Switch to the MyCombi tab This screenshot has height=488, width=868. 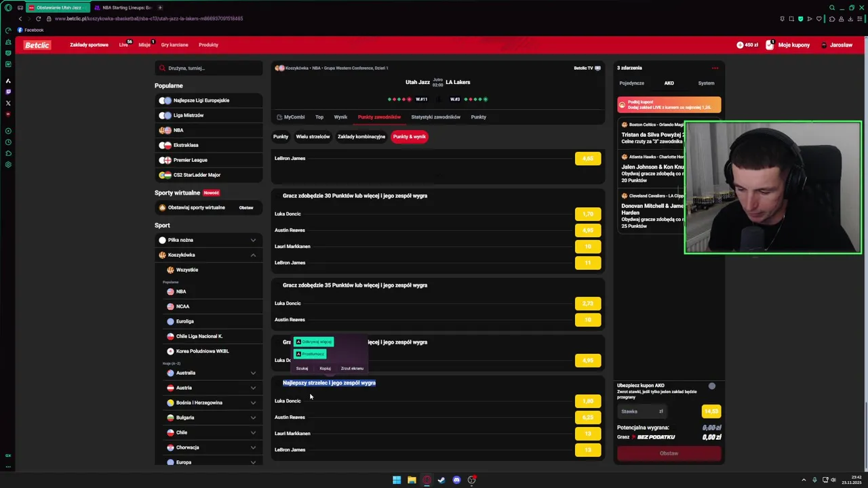pos(291,117)
